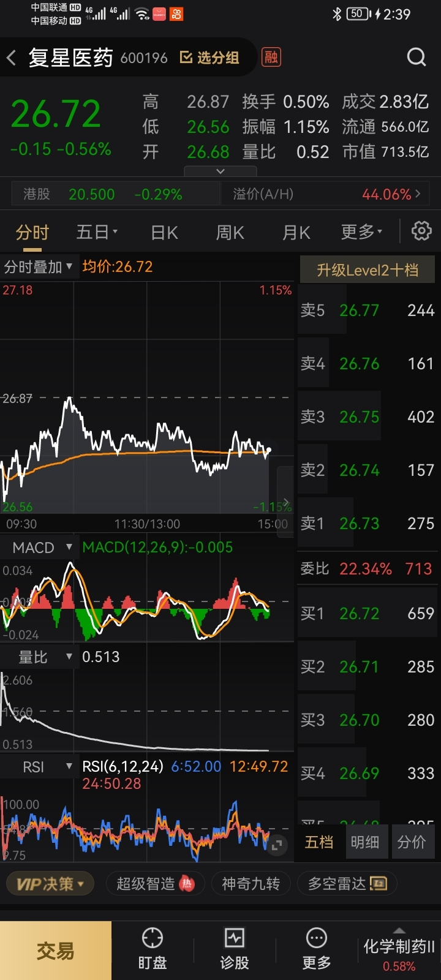Viewport: 441px width, 980px height.
Task: Expand quote details chevron
Action: click(221, 171)
